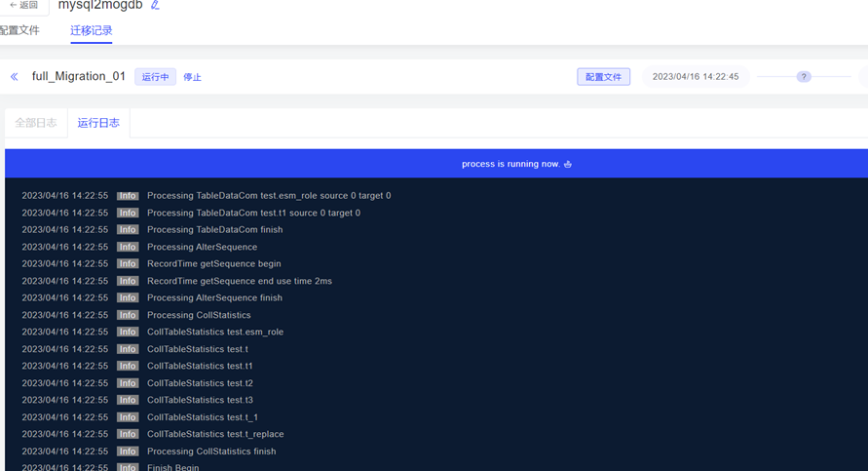Click the 停止 link to stop migration

coord(192,77)
